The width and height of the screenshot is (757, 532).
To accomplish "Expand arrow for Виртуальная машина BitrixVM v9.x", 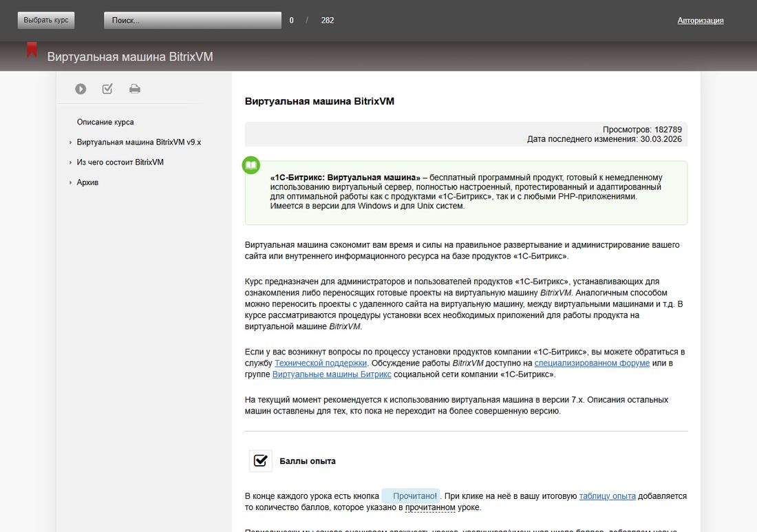I will [x=70, y=142].
